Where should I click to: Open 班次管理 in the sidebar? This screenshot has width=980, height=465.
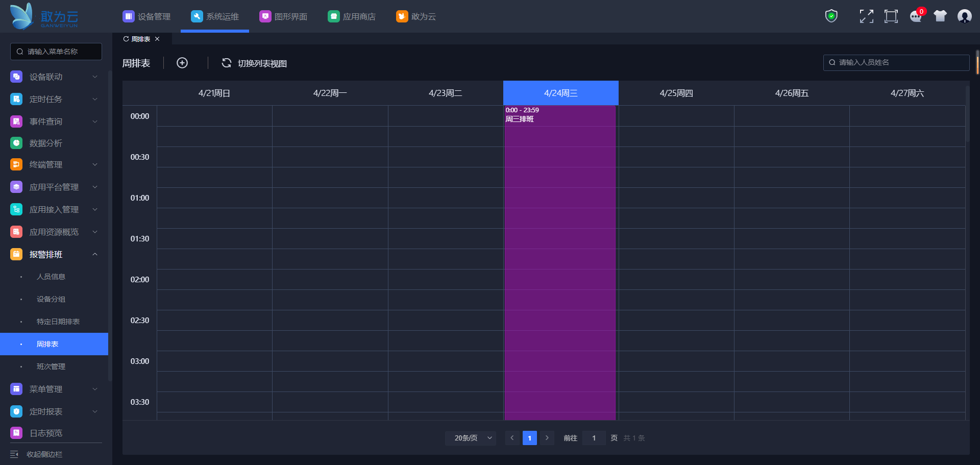pyautogui.click(x=51, y=366)
